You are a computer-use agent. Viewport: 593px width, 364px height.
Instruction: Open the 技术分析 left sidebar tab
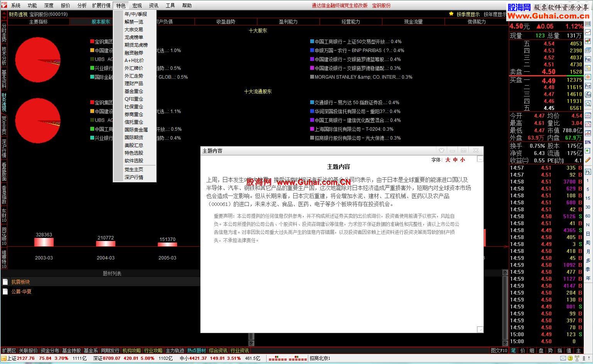[x=4, y=56]
